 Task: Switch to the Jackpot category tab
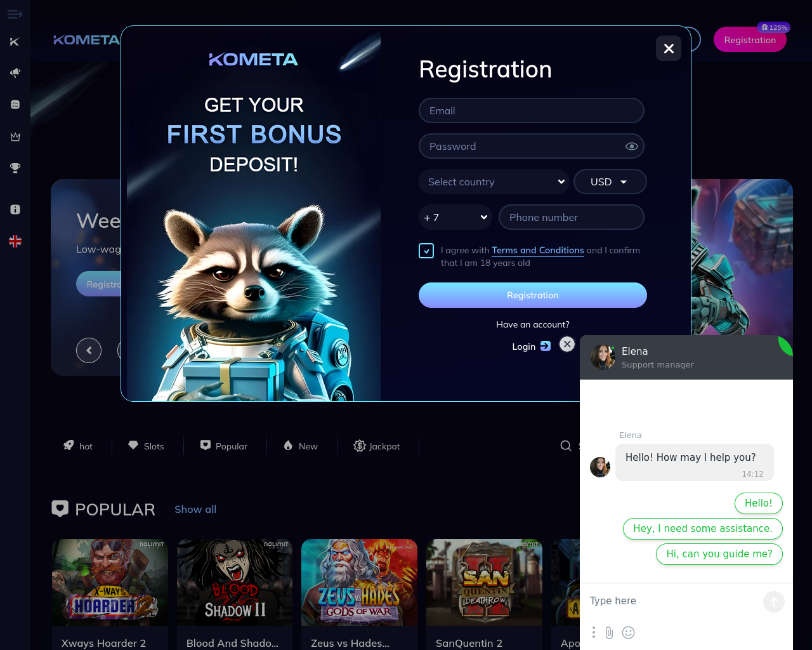click(x=377, y=446)
